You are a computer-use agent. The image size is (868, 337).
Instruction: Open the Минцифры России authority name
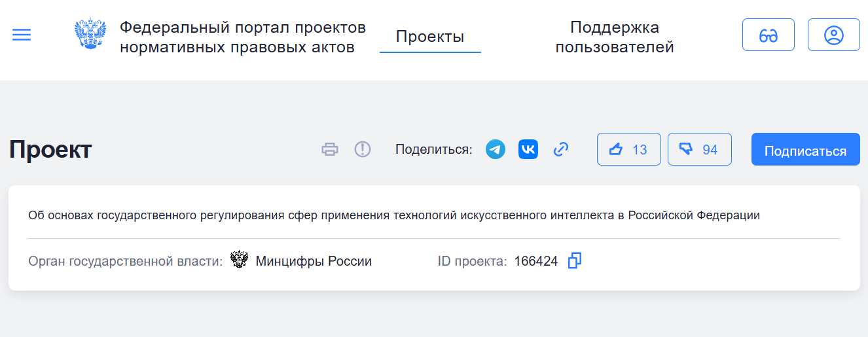[x=314, y=262]
